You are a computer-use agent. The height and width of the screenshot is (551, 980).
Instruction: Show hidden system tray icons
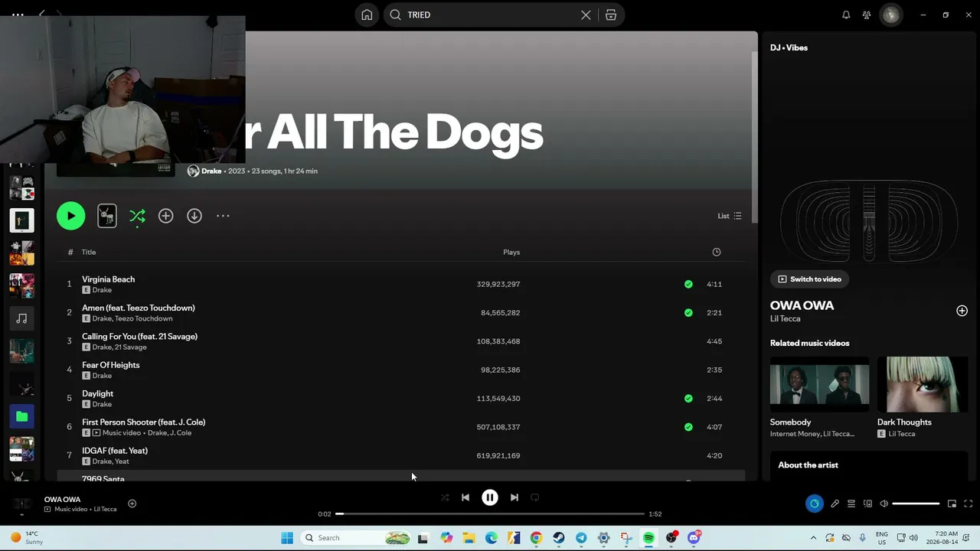click(813, 538)
